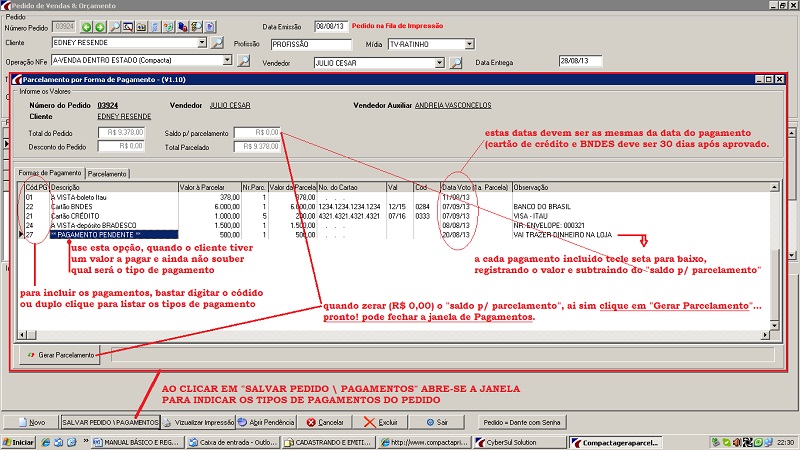Click Saldo p/ parcelamento field
The width and height of the screenshot is (800, 450).
[x=257, y=133]
